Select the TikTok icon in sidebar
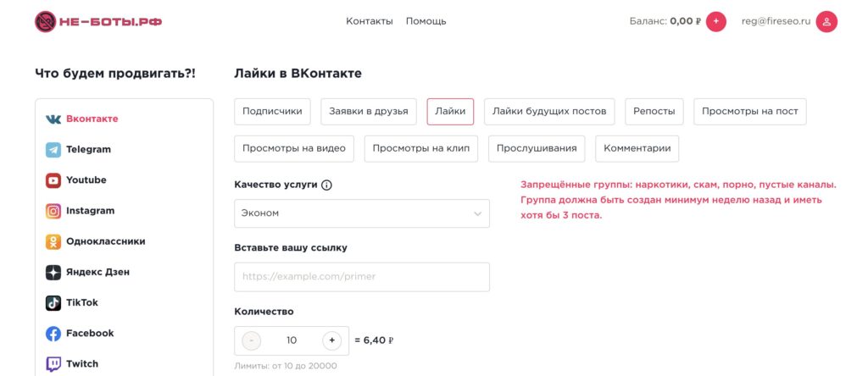 pos(53,303)
